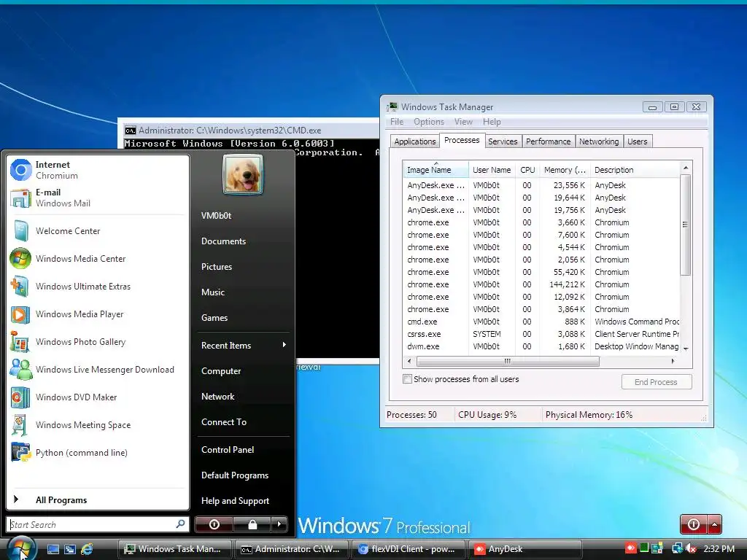Switch to the Services tab
Viewport: 747px width, 560px height.
coord(503,141)
